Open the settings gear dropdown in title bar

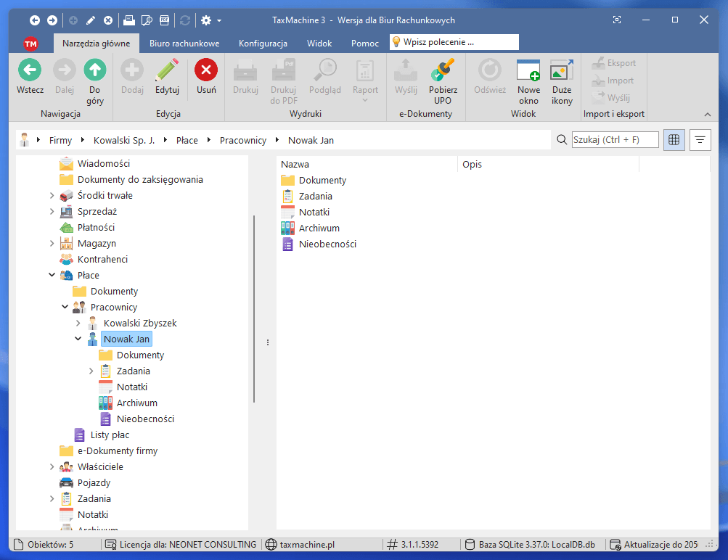coord(210,20)
